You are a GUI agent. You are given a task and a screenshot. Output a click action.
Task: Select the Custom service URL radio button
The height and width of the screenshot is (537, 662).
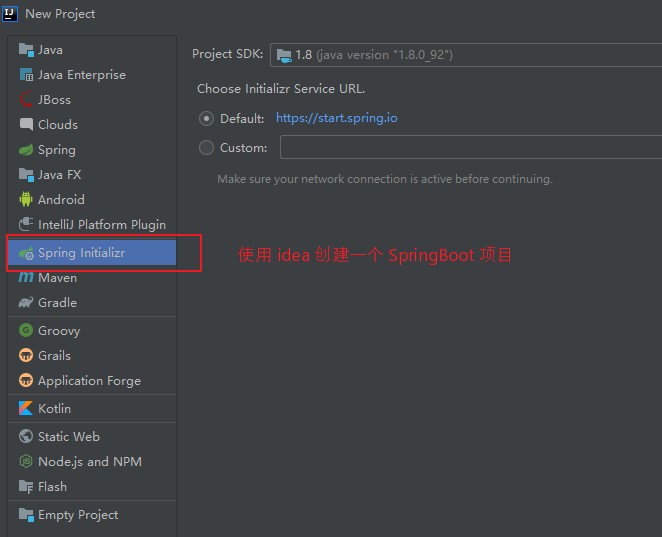(206, 148)
